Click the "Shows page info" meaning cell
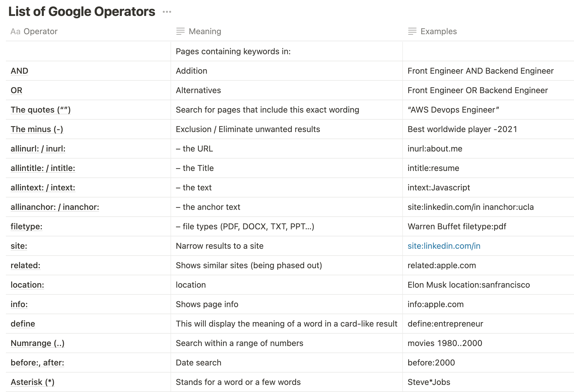The image size is (574, 392). click(x=207, y=304)
